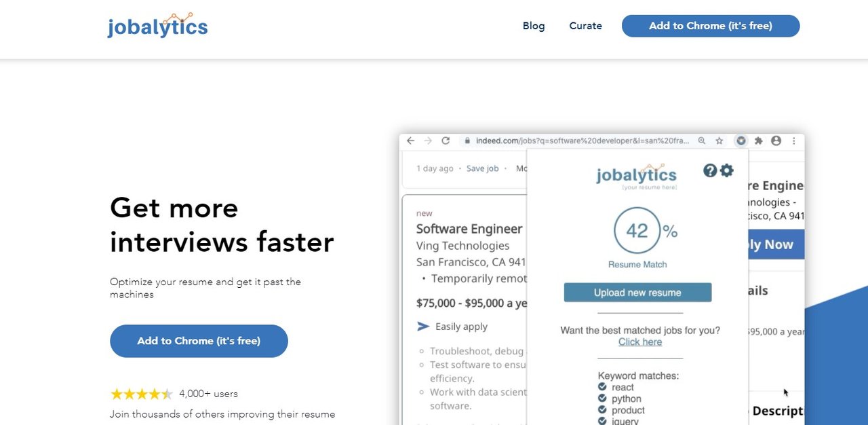The height and width of the screenshot is (425, 868).
Task: Click the $75,000 - $95,000 salary text
Action: tap(471, 303)
